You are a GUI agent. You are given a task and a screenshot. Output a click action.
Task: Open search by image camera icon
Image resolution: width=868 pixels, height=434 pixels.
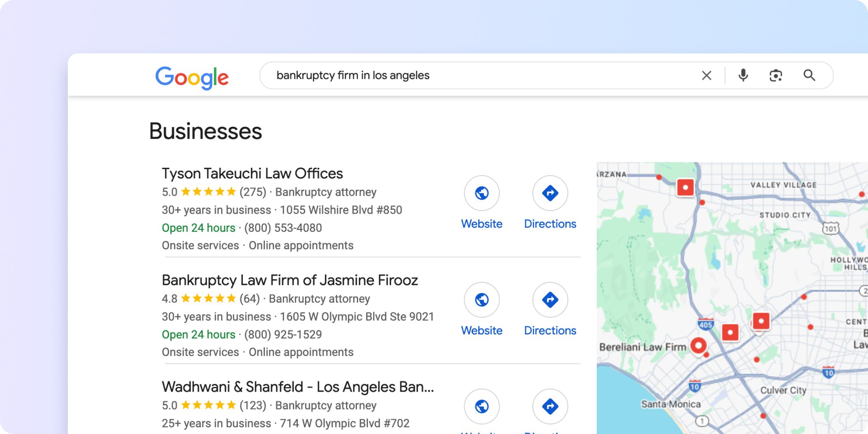point(776,75)
